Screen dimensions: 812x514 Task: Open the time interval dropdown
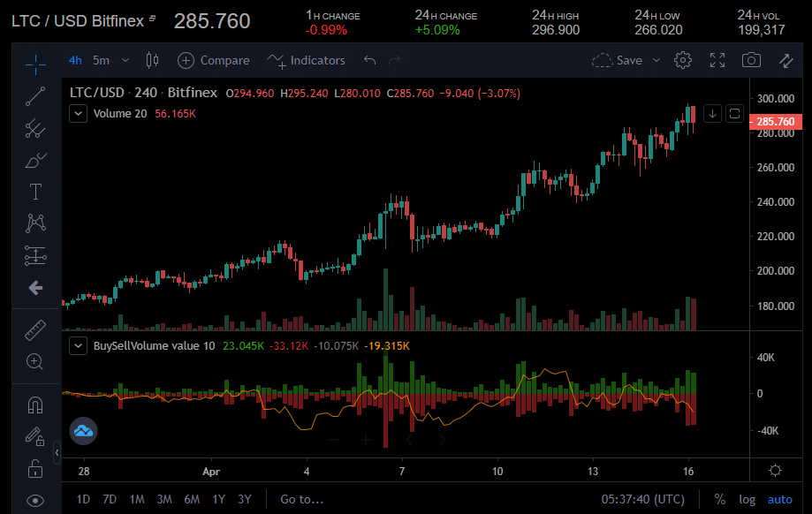coord(125,61)
